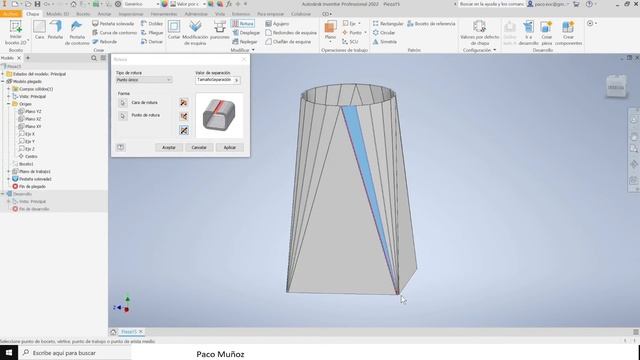Open the Modelo 3D ribbon tab
This screenshot has height=360, width=640.
(x=58, y=14)
